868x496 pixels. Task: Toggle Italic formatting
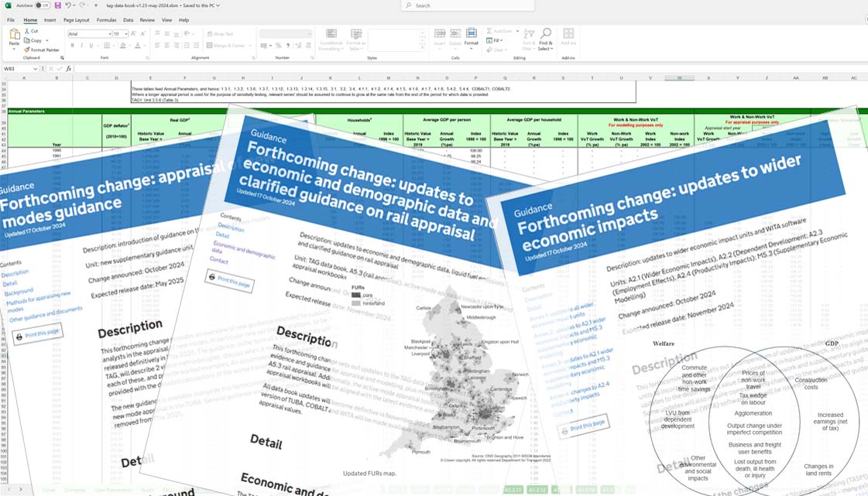81,46
